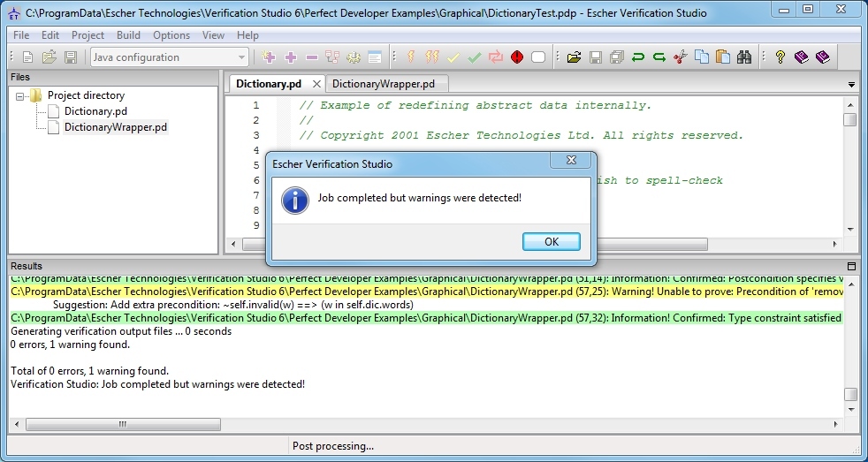Viewport: 868px width, 462px height.
Task: Click the editor scroll left arrow
Action: coord(233,244)
